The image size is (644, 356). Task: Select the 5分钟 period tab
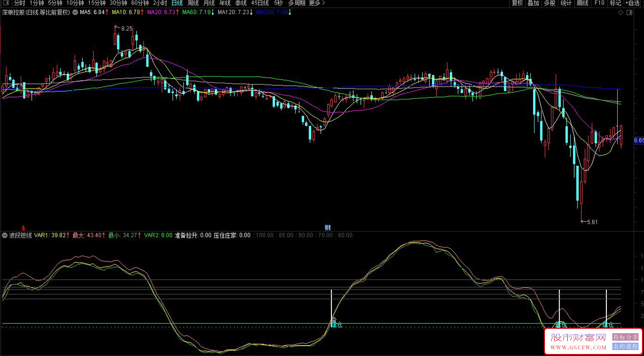coord(55,3)
